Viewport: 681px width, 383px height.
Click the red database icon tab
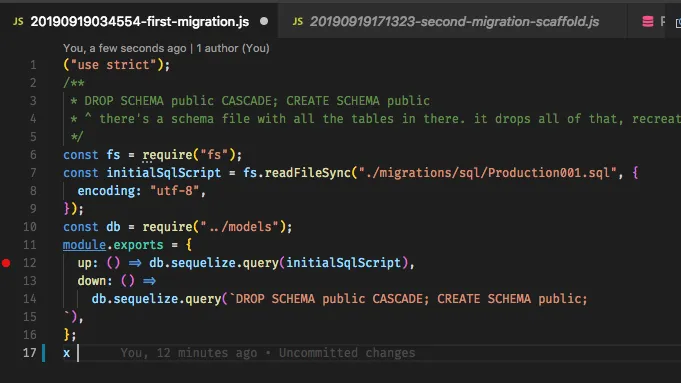click(648, 21)
